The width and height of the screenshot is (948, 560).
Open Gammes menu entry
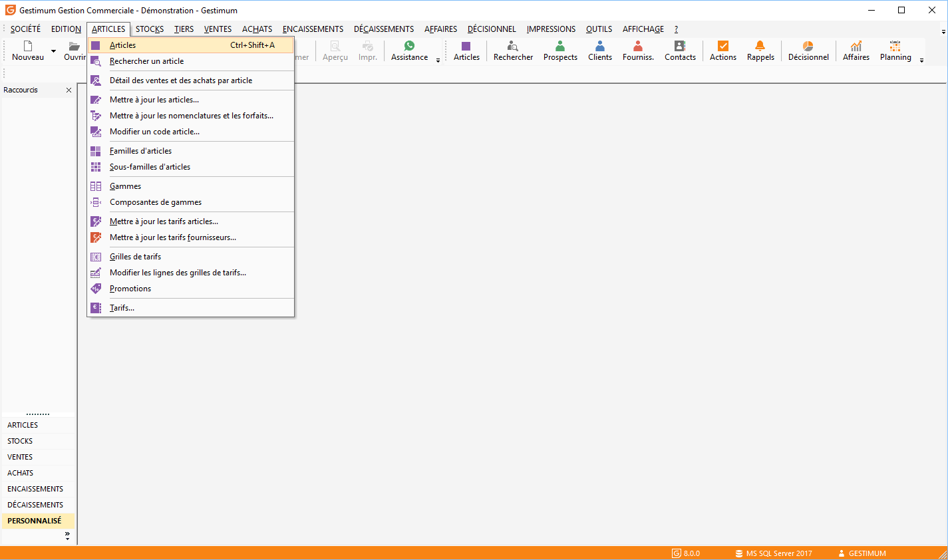pyautogui.click(x=191, y=186)
